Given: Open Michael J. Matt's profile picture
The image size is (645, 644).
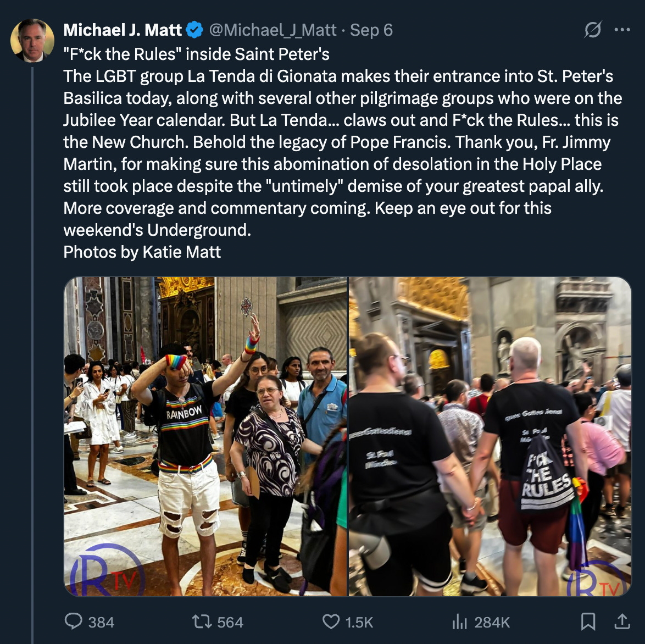Looking at the screenshot, I should point(32,40).
